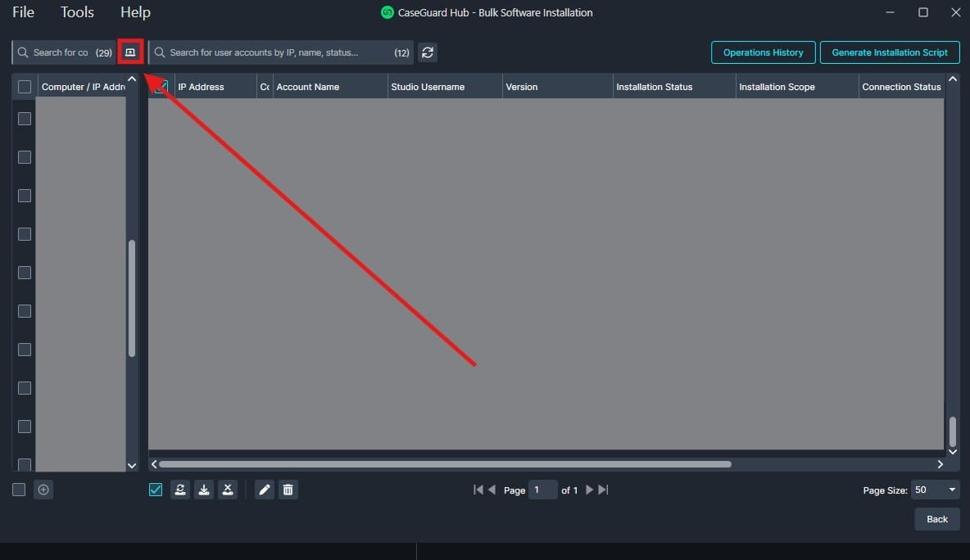
Task: Click the Connection Status column header
Action: point(901,87)
